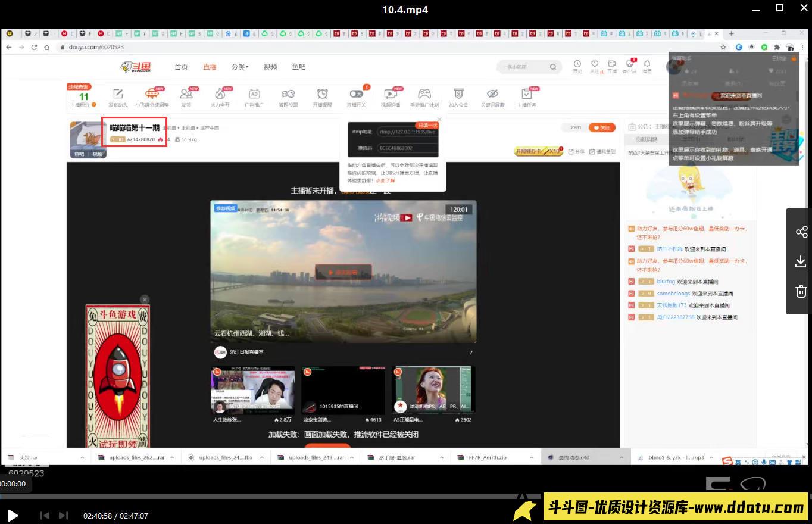This screenshot has height=524, width=812.
Task: Expand the FF7R_Aerith.zip download menu
Action: tap(532, 457)
